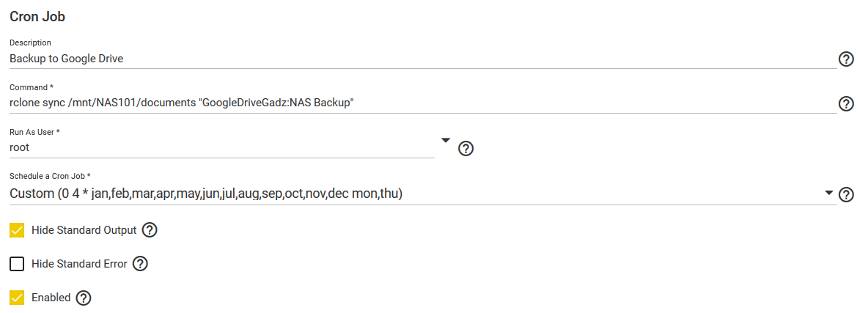
Task: Check the Hide Standard Error checkbox box
Action: coord(17,264)
